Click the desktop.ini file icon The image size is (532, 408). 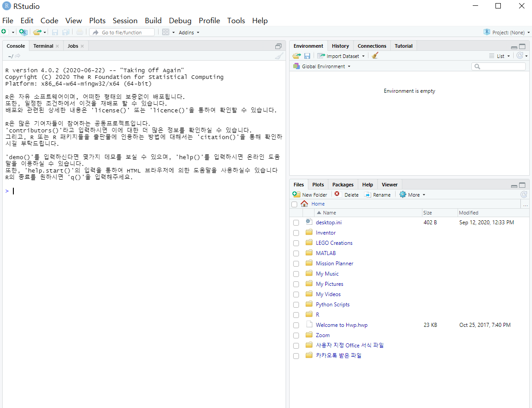click(309, 222)
